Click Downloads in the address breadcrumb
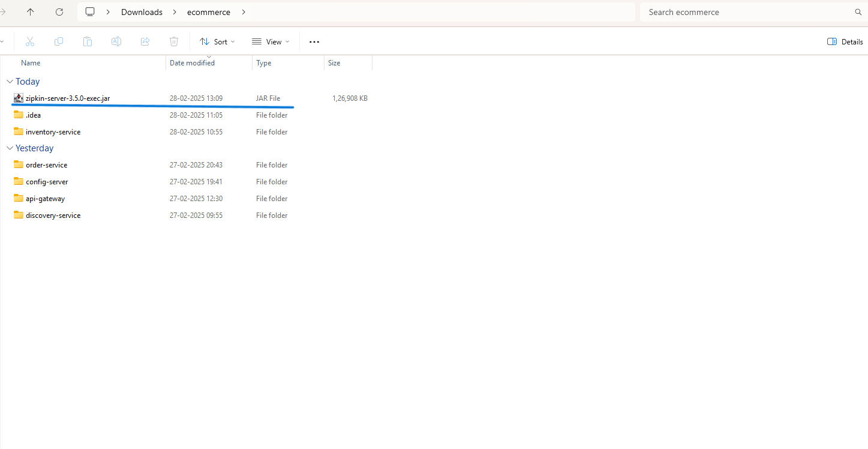 click(x=142, y=12)
